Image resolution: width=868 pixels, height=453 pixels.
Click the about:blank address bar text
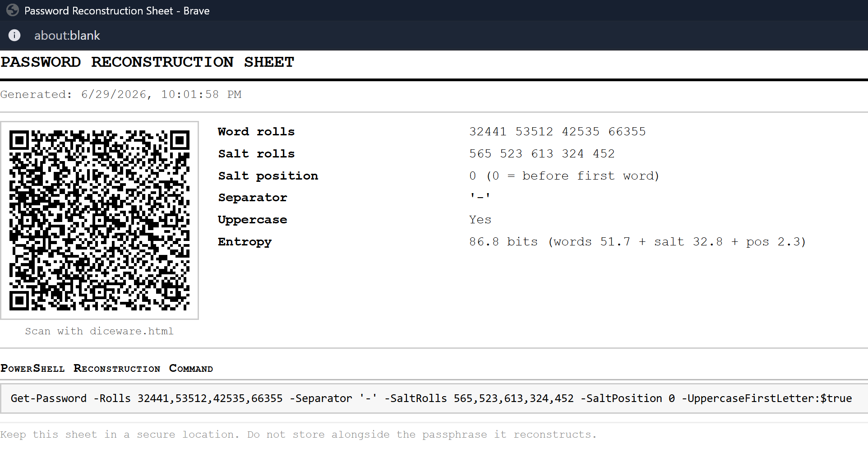[67, 36]
